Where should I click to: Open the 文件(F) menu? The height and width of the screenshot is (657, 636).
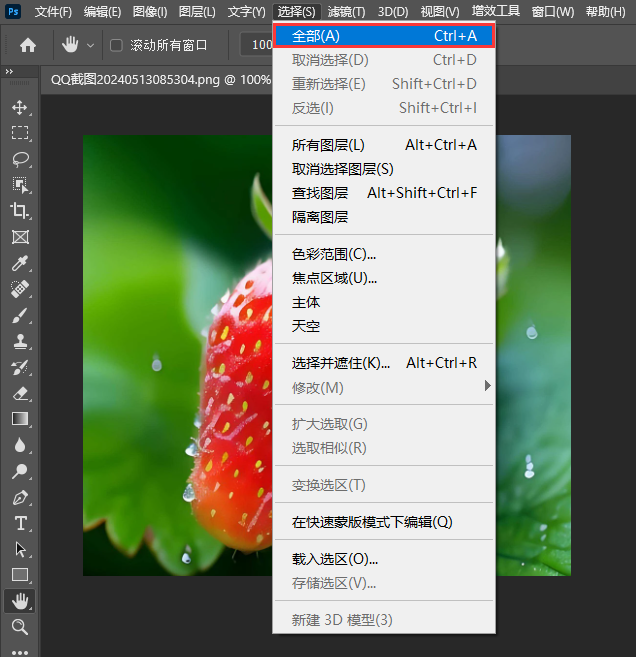pyautogui.click(x=53, y=12)
